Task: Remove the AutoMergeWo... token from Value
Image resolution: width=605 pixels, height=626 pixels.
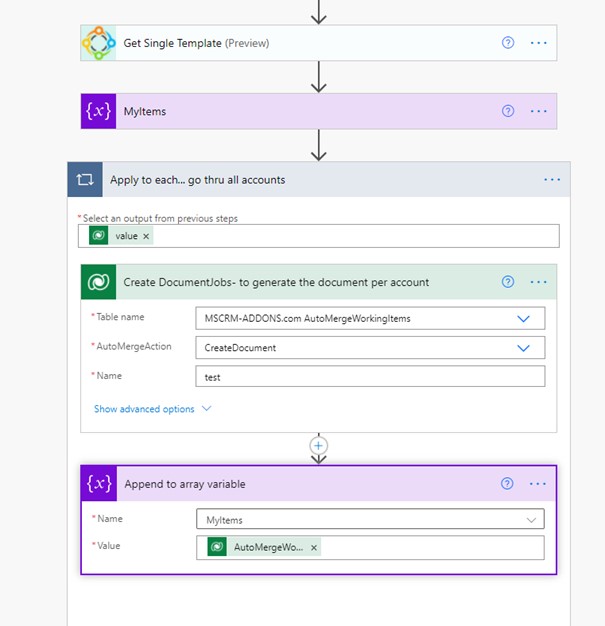Action: click(314, 548)
